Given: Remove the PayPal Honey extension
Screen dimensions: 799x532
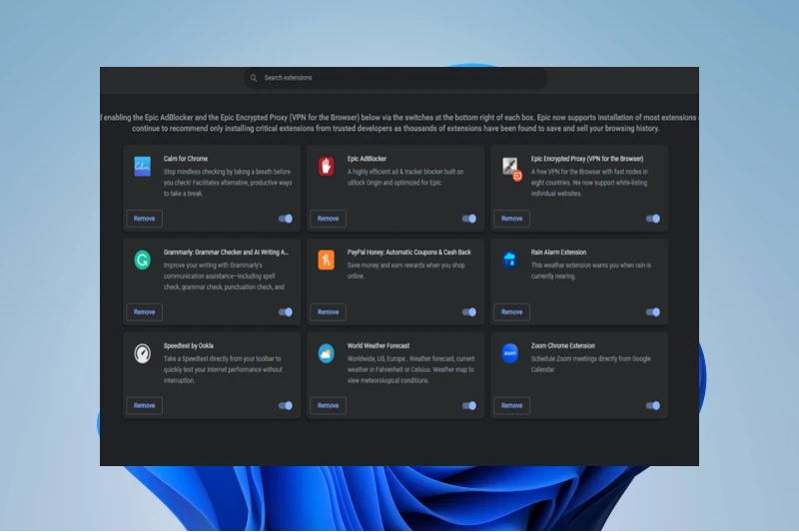Looking at the screenshot, I should coord(329,312).
